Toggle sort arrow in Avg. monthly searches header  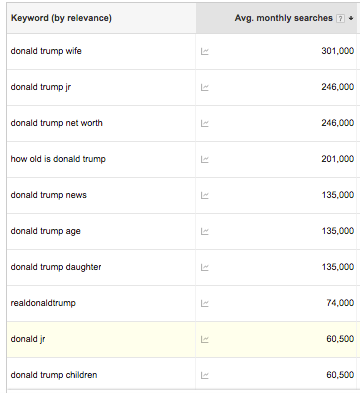click(351, 18)
